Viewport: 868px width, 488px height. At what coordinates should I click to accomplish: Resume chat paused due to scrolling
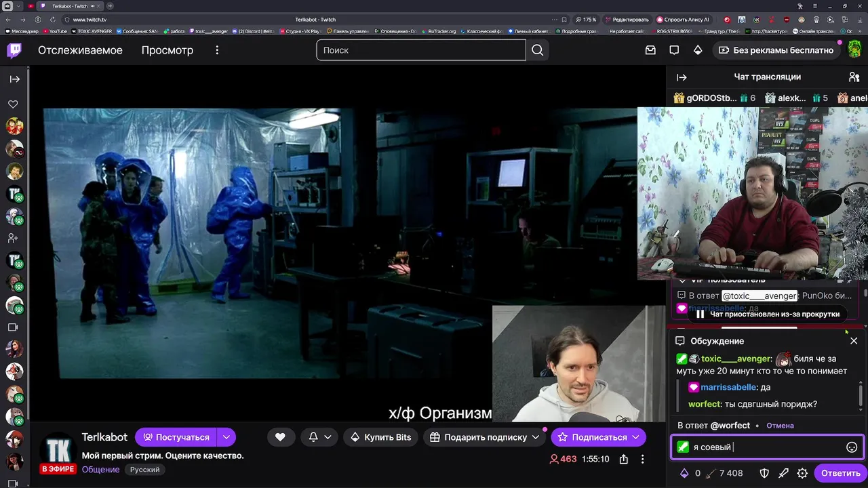pos(767,314)
